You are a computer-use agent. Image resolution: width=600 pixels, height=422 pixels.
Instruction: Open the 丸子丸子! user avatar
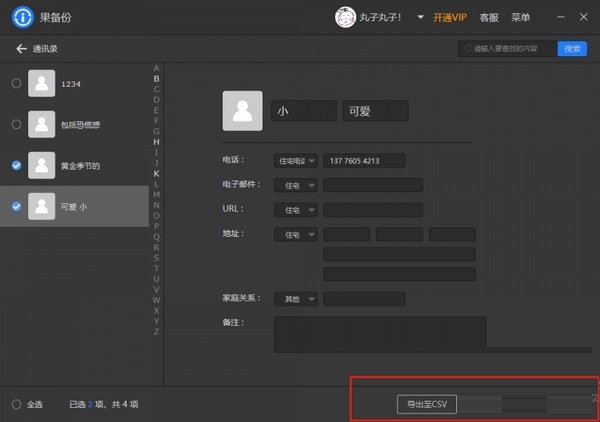345,17
